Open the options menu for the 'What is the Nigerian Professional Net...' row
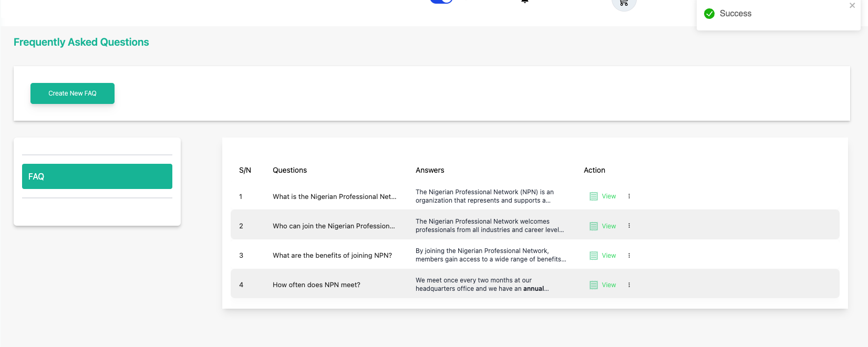 [x=629, y=196]
